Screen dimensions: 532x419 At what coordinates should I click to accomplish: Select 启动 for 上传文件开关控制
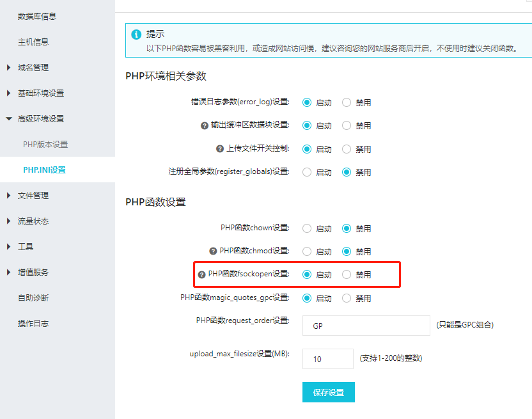pyautogui.click(x=307, y=149)
